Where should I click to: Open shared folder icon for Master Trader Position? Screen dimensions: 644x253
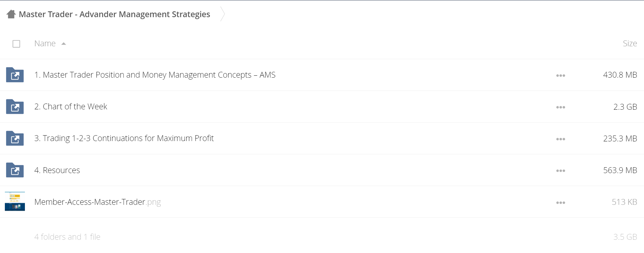coord(15,75)
